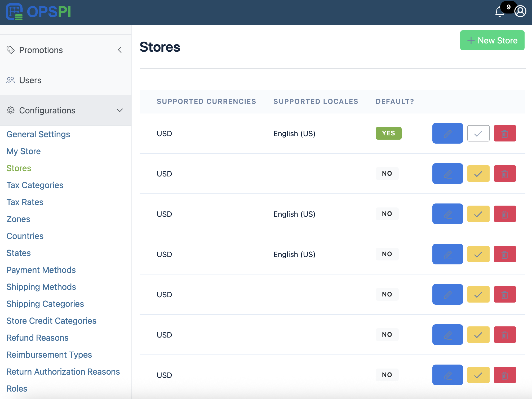Open Shipping Methods
Viewport: 532px width, 399px height.
41,287
